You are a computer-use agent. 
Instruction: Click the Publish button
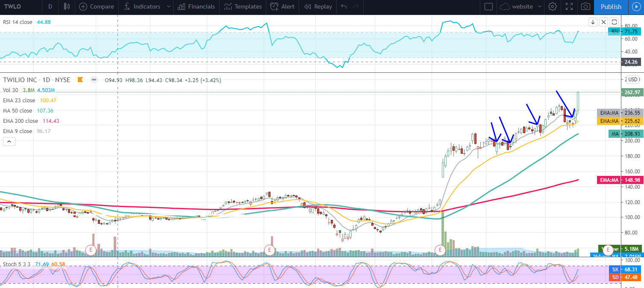pyautogui.click(x=611, y=6)
